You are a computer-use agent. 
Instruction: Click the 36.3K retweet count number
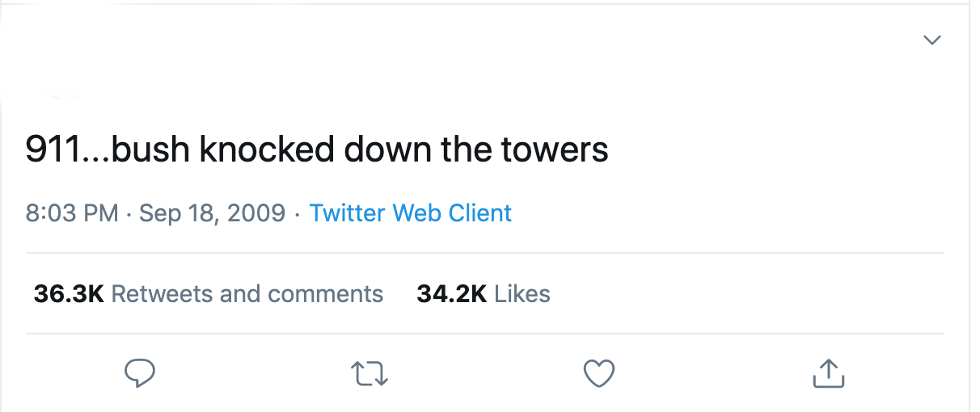coord(69,294)
